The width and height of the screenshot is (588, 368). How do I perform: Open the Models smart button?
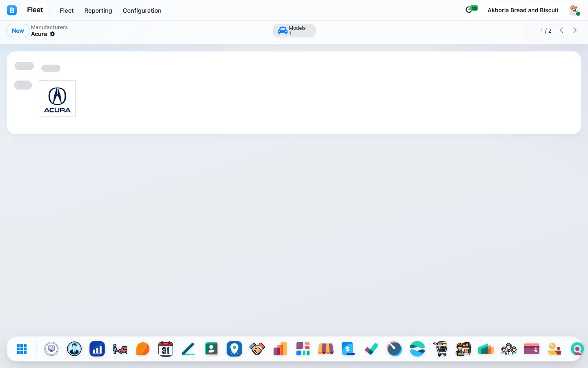[x=294, y=31]
